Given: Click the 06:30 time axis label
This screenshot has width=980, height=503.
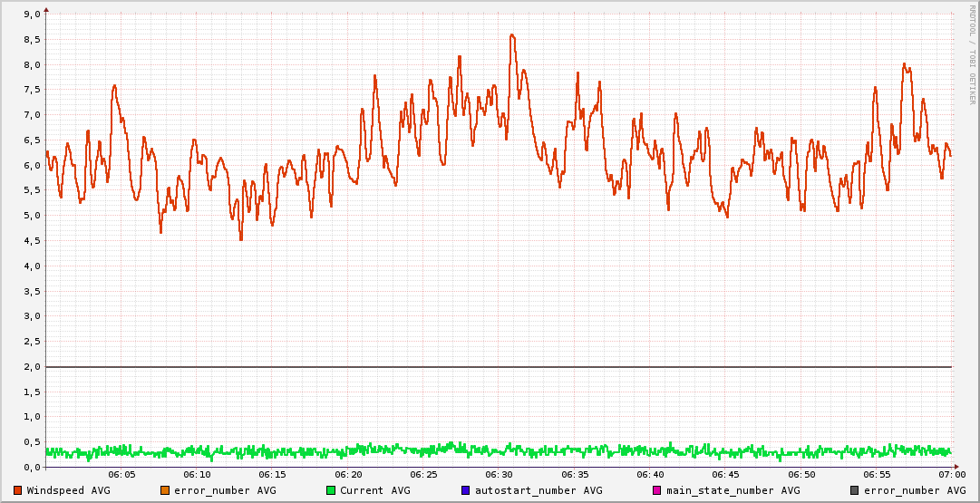Looking at the screenshot, I should [499, 475].
